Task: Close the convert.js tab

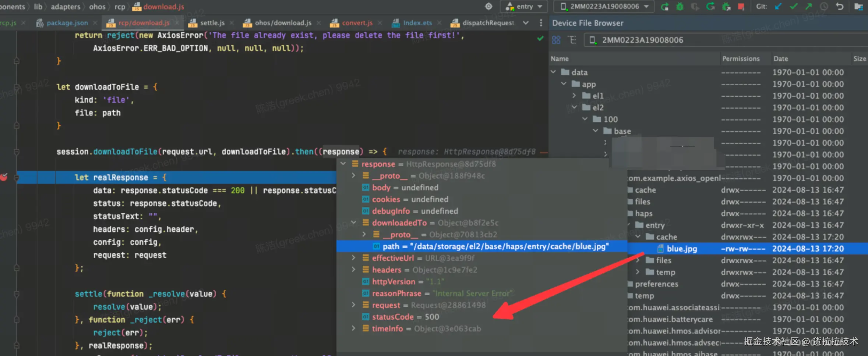Action: coord(380,23)
